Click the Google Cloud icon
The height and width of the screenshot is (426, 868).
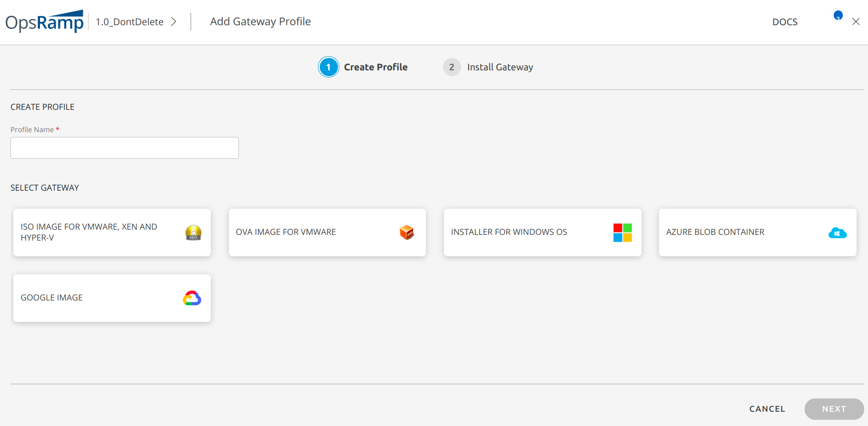pyautogui.click(x=192, y=298)
